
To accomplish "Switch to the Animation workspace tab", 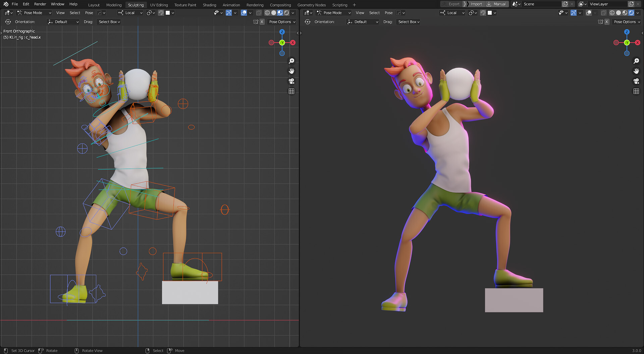I will point(231,5).
